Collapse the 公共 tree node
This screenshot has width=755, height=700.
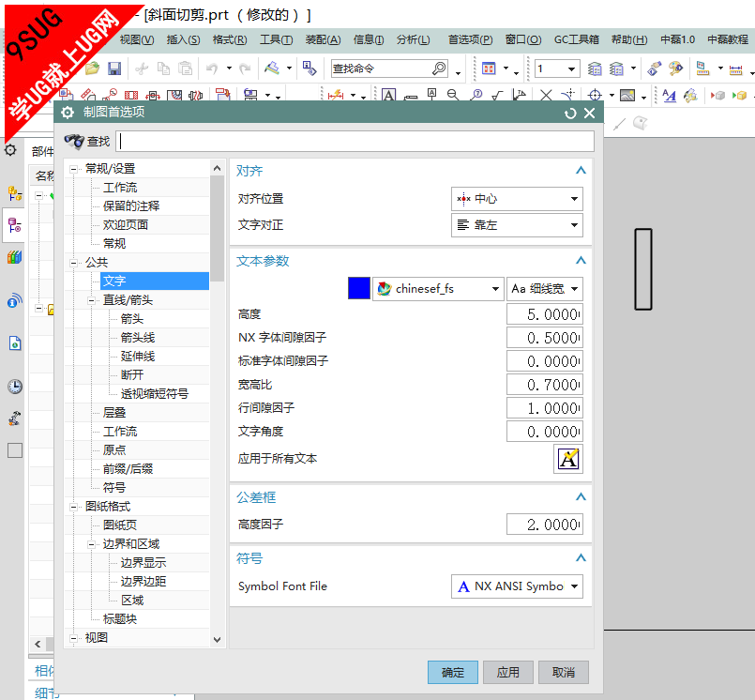click(x=74, y=263)
